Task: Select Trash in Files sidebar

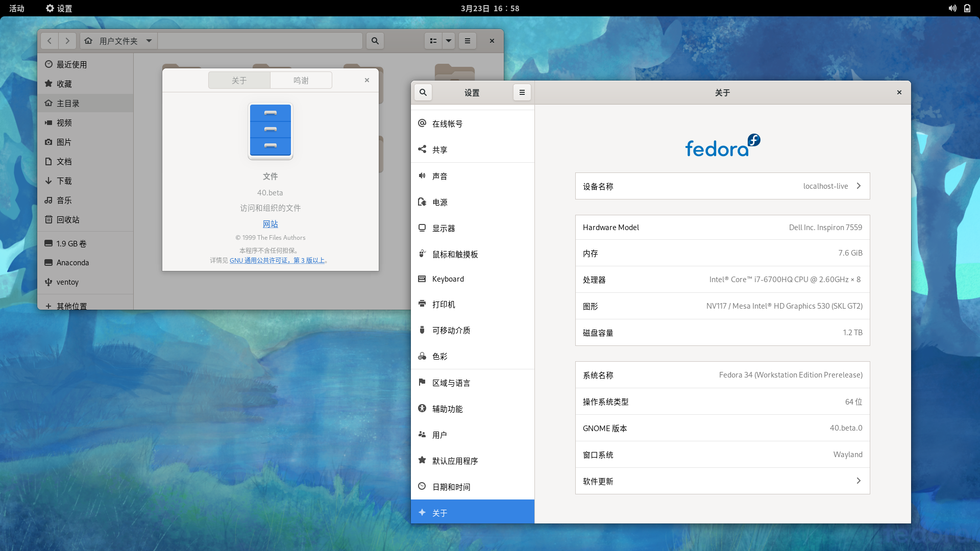Action: pyautogui.click(x=68, y=219)
